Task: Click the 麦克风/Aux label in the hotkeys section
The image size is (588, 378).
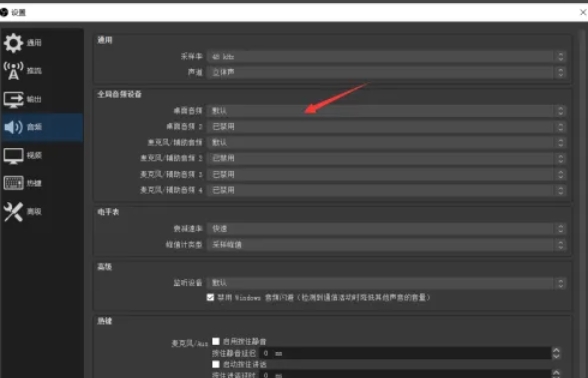Action: coord(189,344)
